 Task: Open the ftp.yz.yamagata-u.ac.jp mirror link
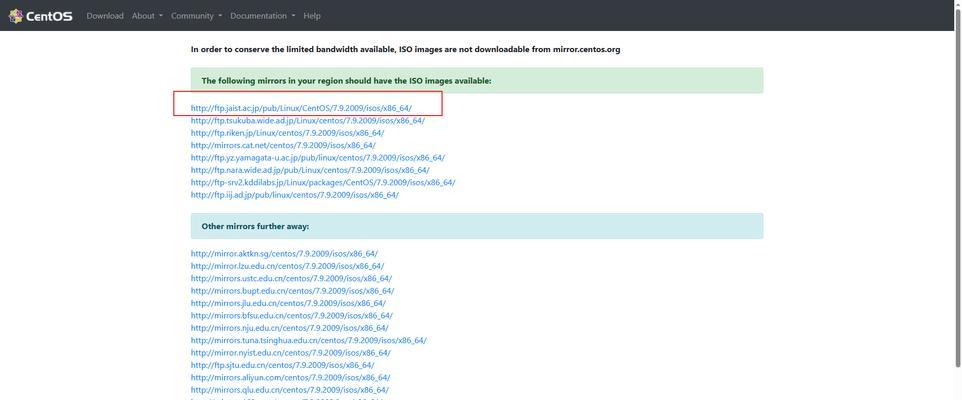pos(318,158)
